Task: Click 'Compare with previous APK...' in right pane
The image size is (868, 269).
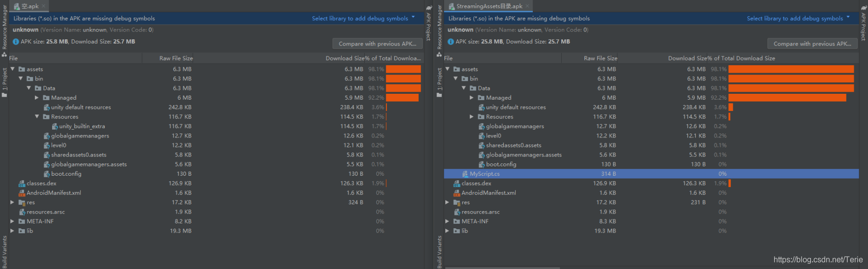Action: pos(812,44)
